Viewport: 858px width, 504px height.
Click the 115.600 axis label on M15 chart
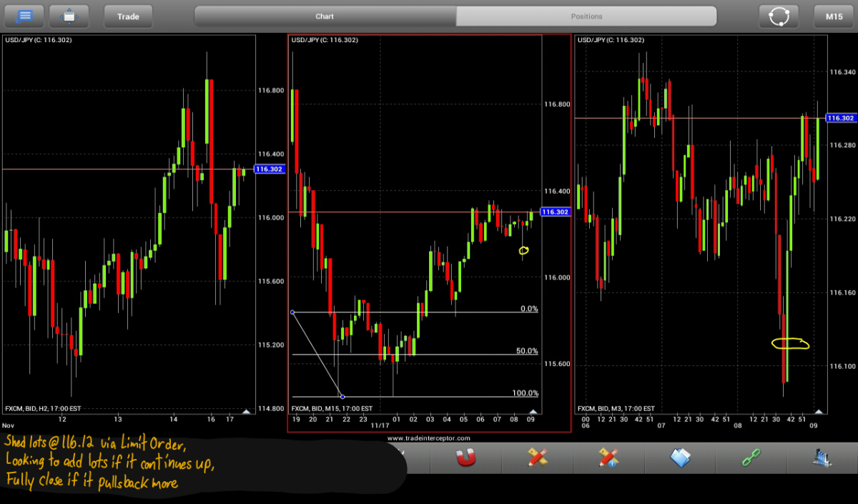click(x=557, y=364)
